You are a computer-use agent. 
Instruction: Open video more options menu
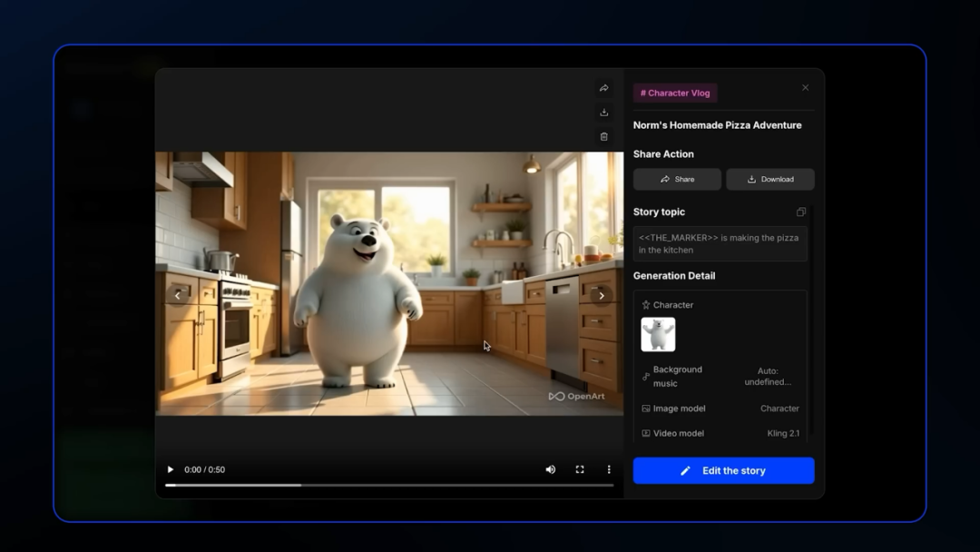click(x=609, y=469)
